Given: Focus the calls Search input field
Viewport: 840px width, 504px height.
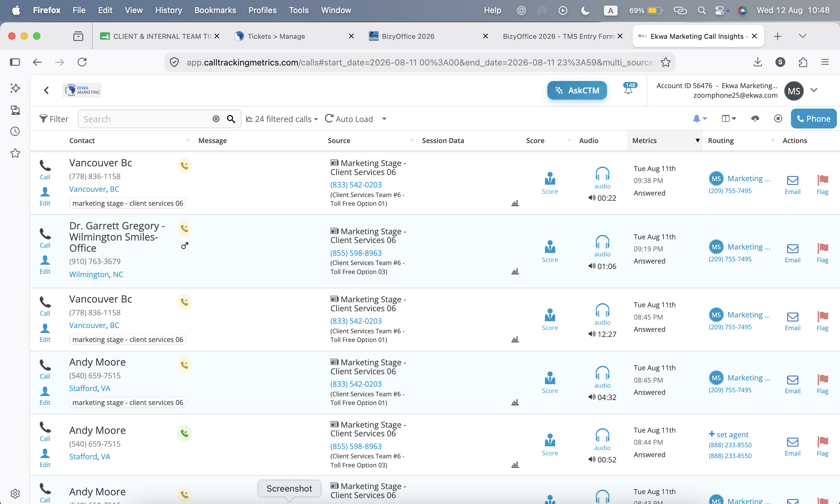Looking at the screenshot, I should click(146, 119).
